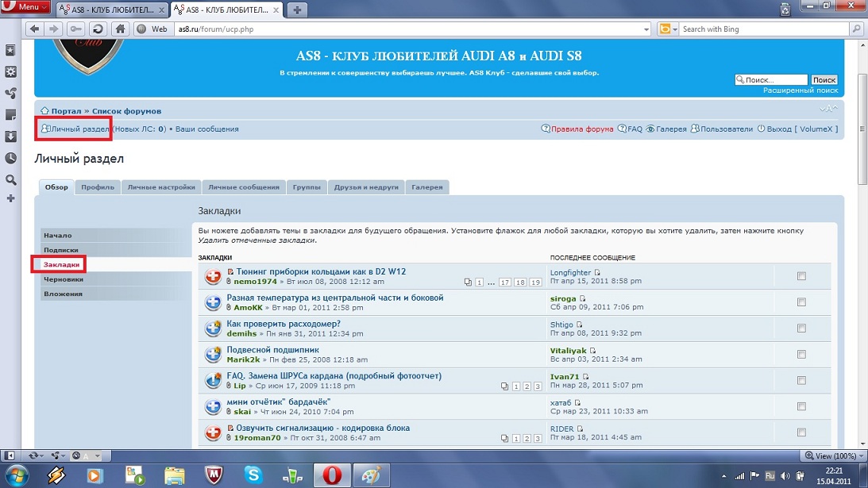The height and width of the screenshot is (488, 868).
Task: Open the Правила форума link
Action: (x=581, y=129)
